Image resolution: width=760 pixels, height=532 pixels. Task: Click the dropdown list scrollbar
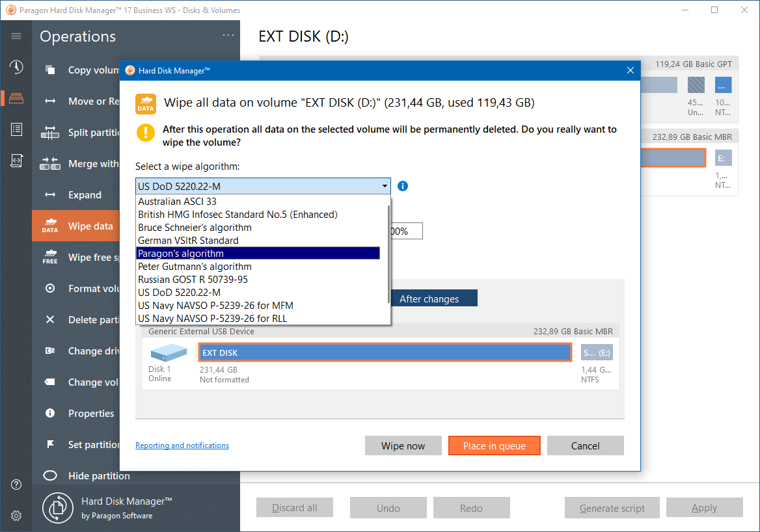point(388,254)
